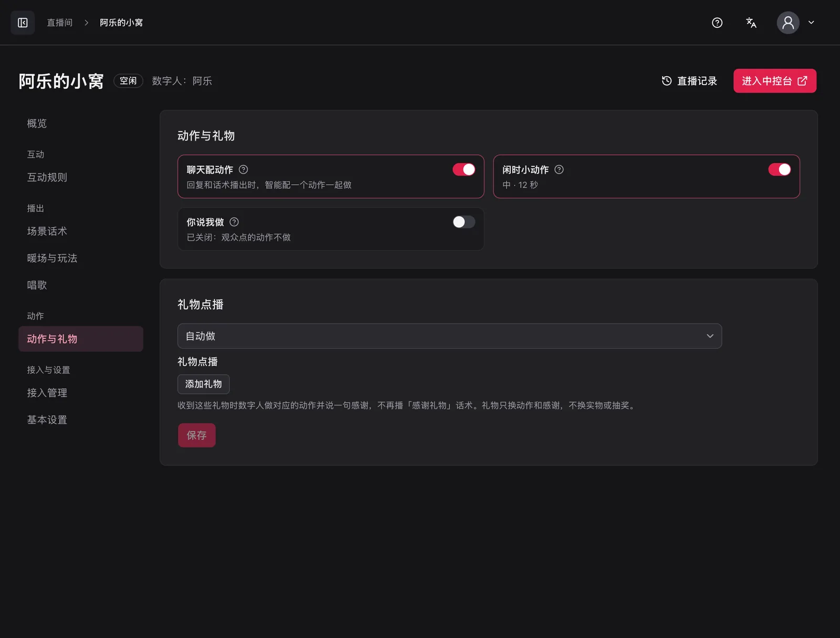Click the 阿乐的小窝 page title

tap(61, 81)
